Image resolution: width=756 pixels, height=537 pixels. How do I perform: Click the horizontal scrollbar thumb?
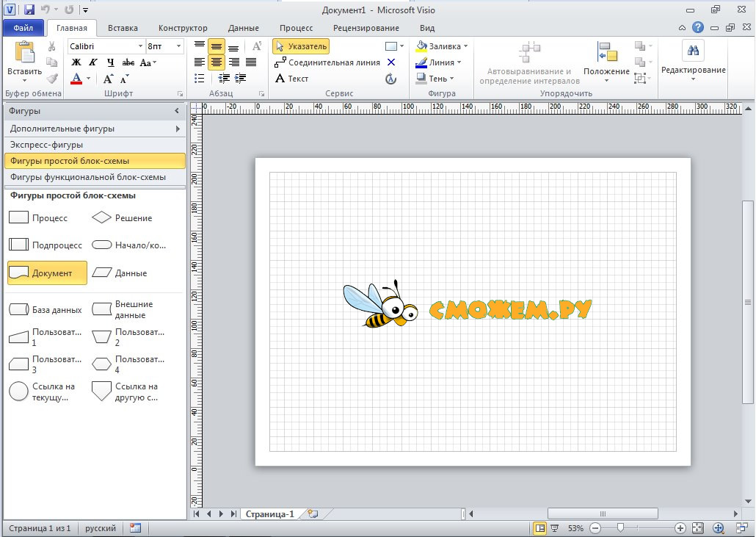coord(603,513)
